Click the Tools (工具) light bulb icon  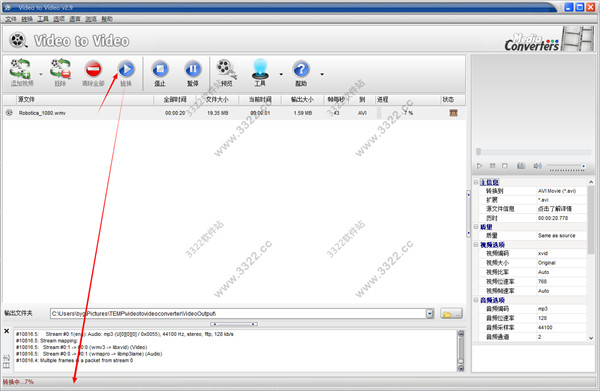[260, 70]
